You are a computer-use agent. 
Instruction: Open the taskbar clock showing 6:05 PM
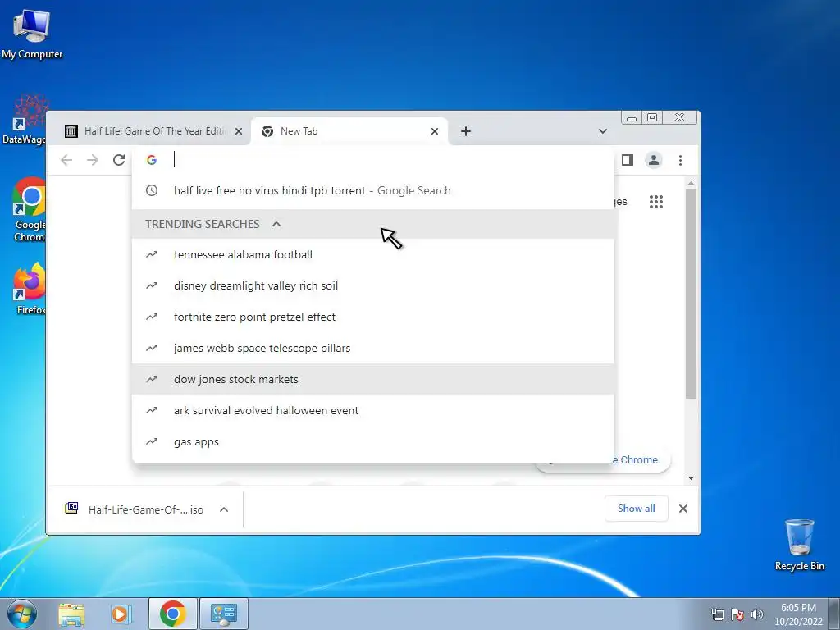[798, 614]
